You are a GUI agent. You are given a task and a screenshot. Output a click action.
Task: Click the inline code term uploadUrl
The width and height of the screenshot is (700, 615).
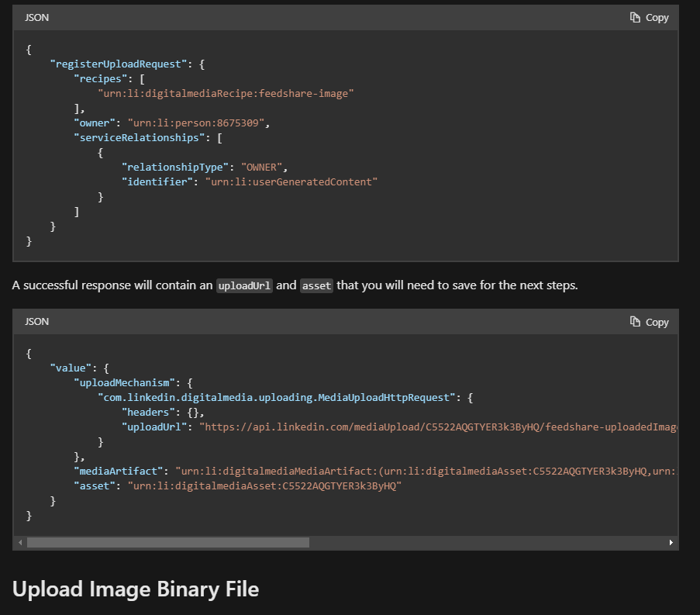coord(244,286)
